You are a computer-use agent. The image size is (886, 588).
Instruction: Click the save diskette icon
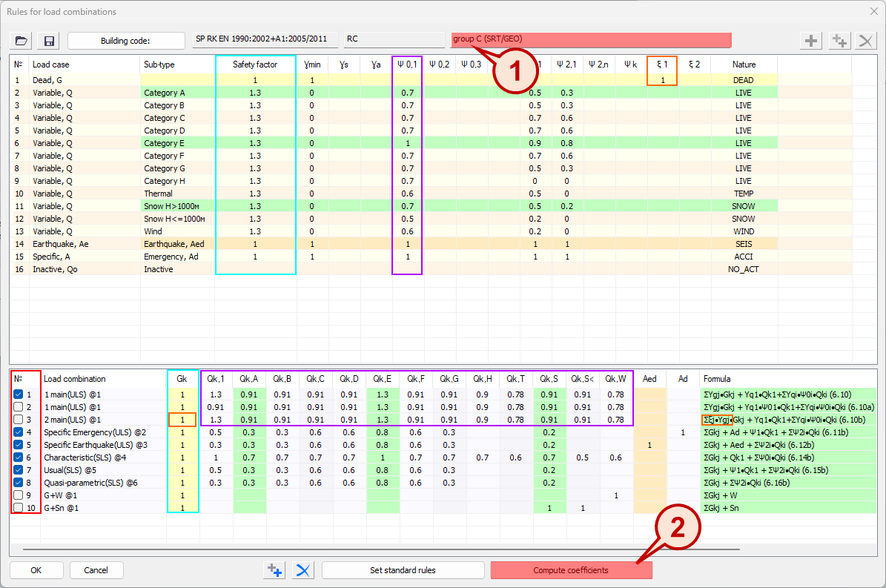click(x=50, y=41)
